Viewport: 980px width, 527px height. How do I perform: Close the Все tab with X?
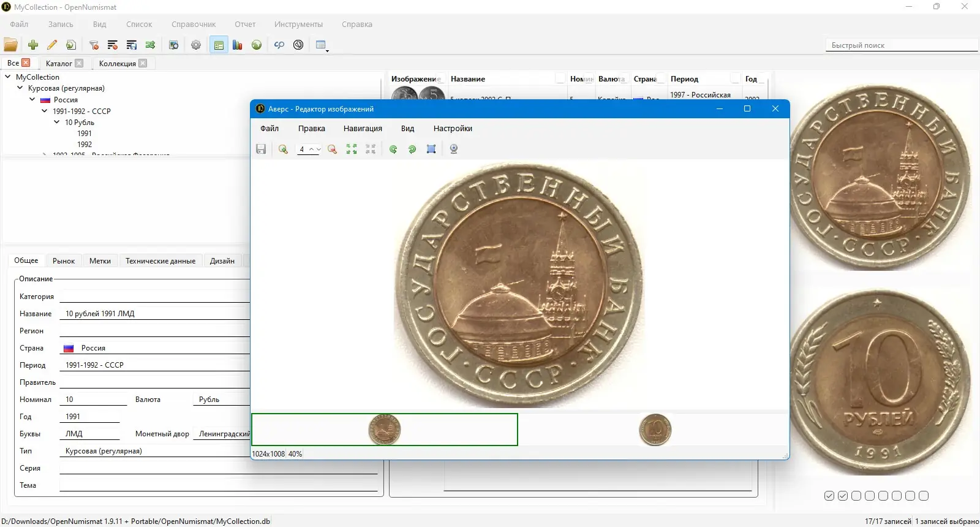pyautogui.click(x=26, y=63)
